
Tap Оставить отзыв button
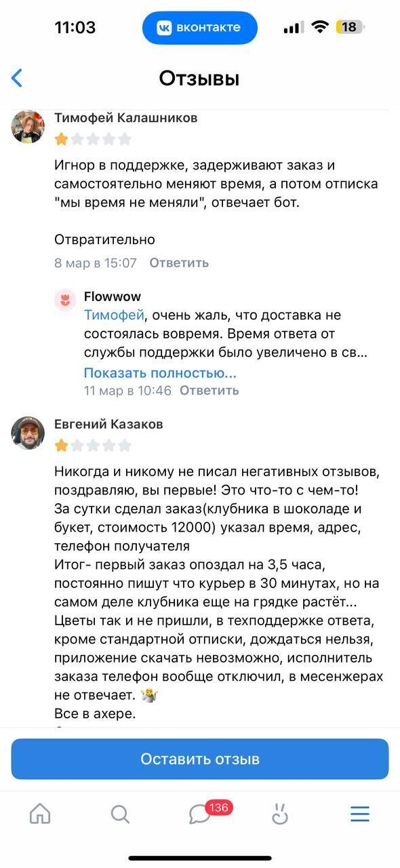[200, 759]
